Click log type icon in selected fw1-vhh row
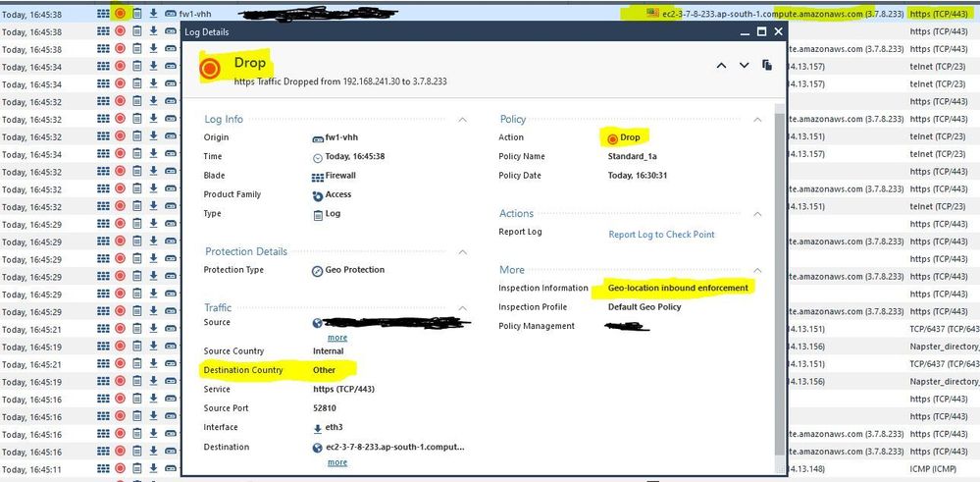Viewport: 980px width, 482px height. (137, 13)
